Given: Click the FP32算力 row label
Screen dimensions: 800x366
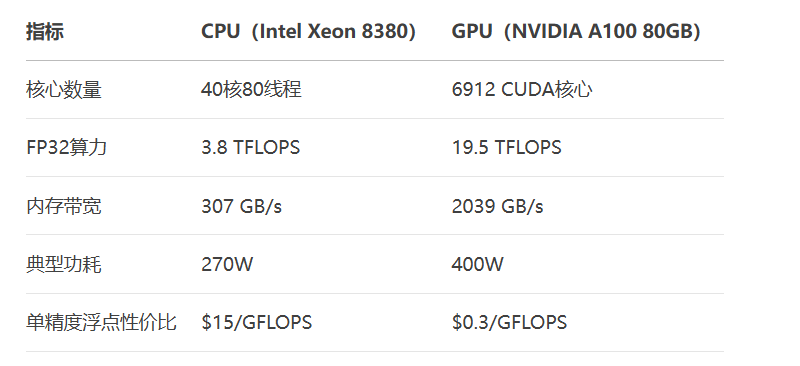Looking at the screenshot, I should click(x=66, y=148).
